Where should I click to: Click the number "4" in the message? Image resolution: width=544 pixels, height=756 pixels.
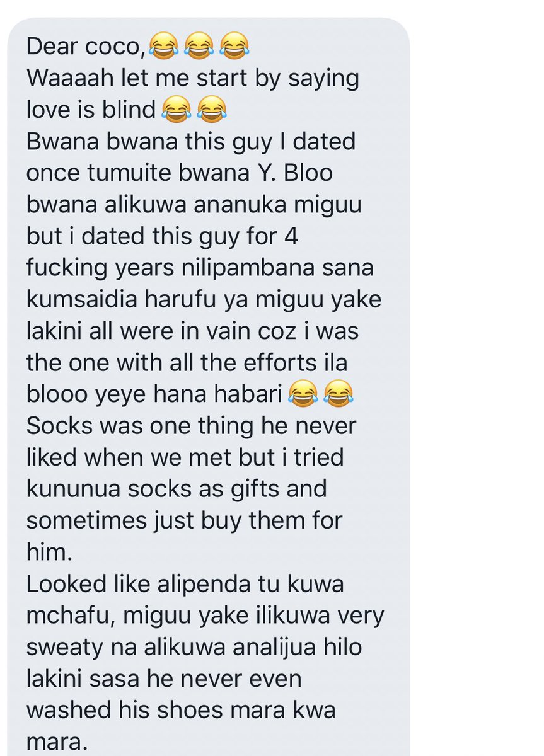point(270,236)
